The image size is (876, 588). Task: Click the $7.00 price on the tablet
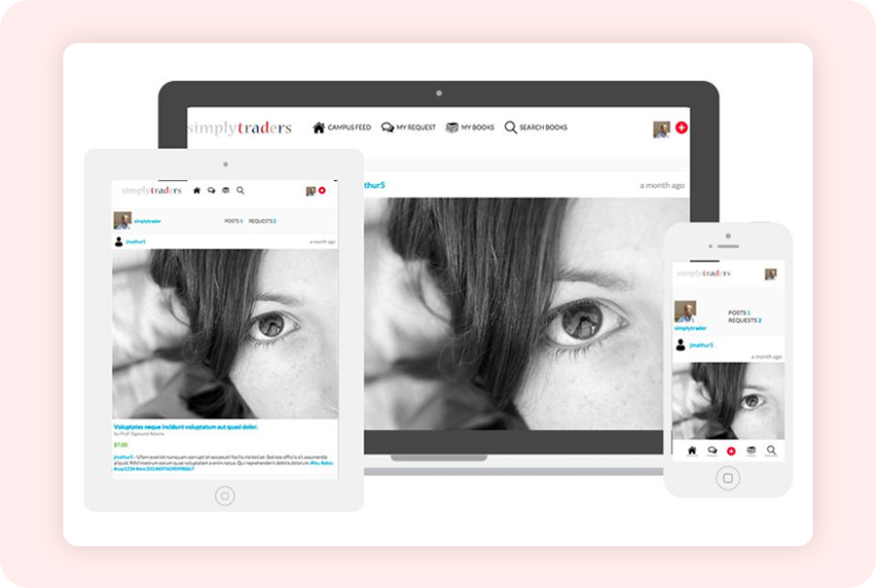click(121, 445)
